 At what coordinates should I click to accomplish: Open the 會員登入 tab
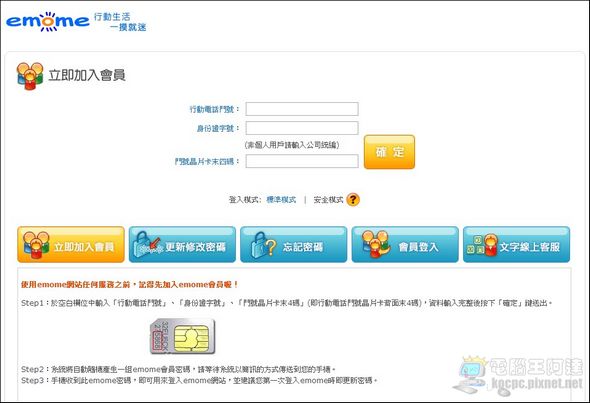tap(405, 245)
